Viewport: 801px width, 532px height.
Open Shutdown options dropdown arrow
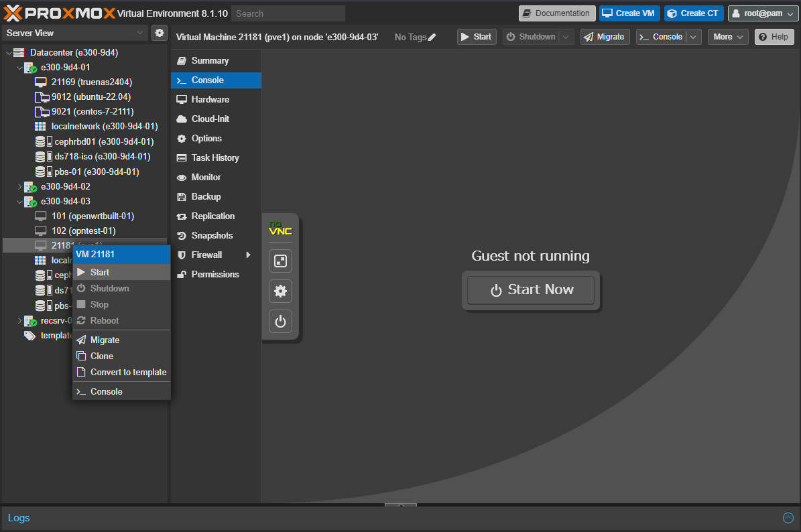(566, 38)
